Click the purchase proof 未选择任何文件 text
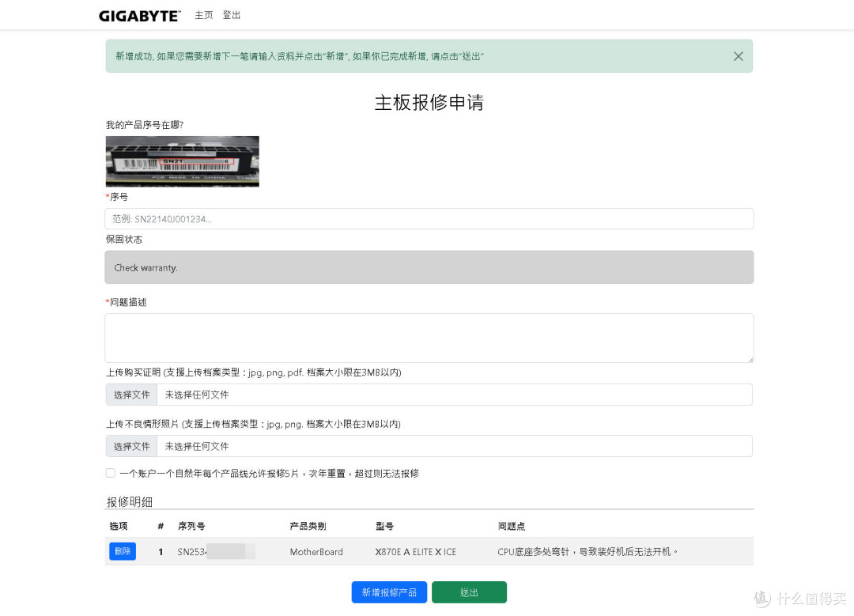Screen dimensions: 854x616 tap(197, 395)
